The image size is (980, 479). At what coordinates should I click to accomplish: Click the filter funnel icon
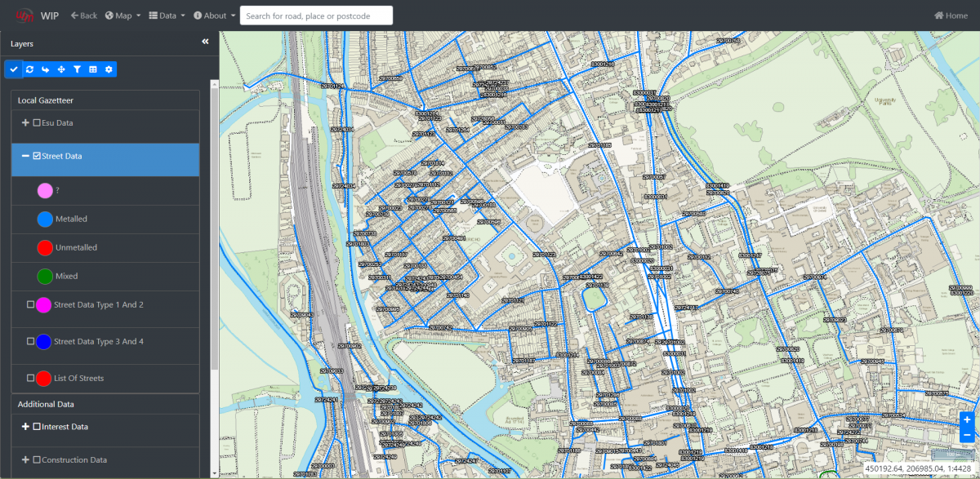click(77, 69)
